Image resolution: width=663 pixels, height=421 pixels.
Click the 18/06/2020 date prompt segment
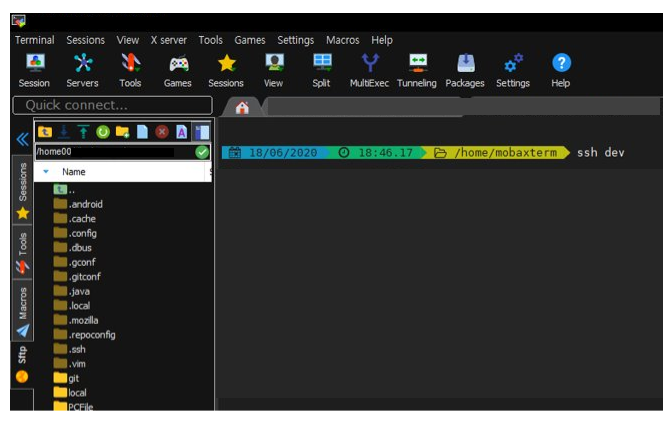pos(277,153)
